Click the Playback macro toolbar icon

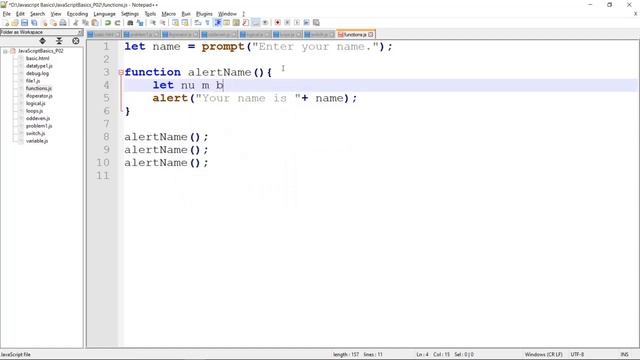point(297,23)
